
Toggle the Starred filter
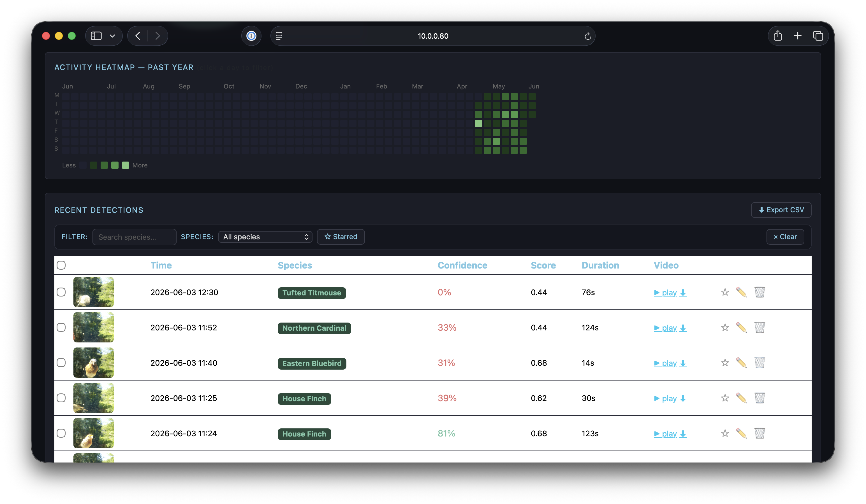click(341, 237)
